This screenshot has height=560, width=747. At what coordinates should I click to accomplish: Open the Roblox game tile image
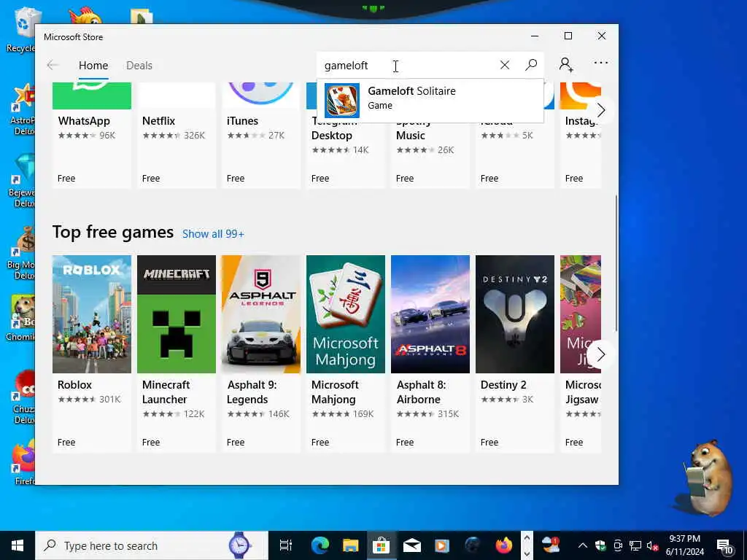[x=92, y=314]
